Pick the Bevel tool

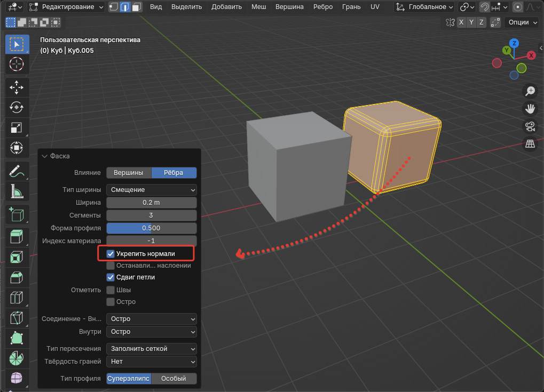coord(17,277)
